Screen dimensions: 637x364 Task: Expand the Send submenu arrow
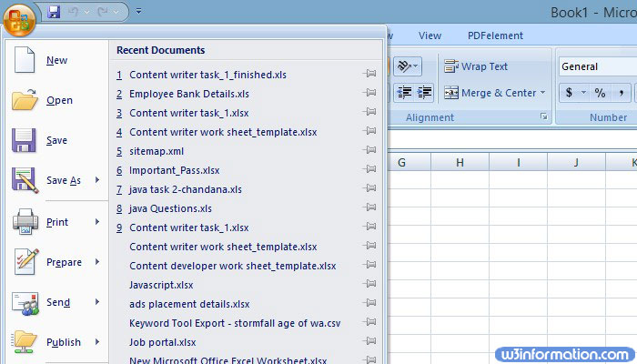pyautogui.click(x=97, y=301)
